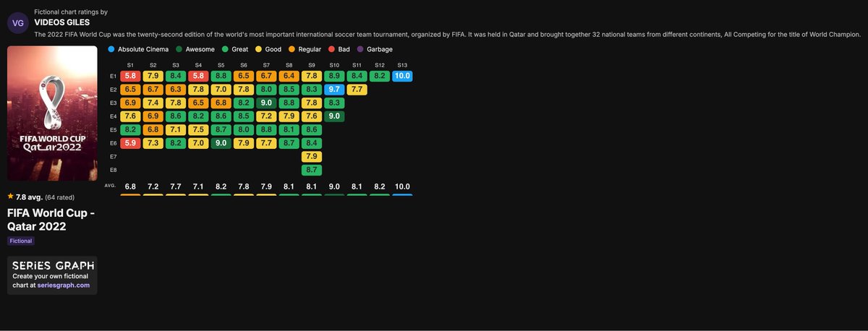Select the S10 E4 cell rated 9.0

click(334, 116)
